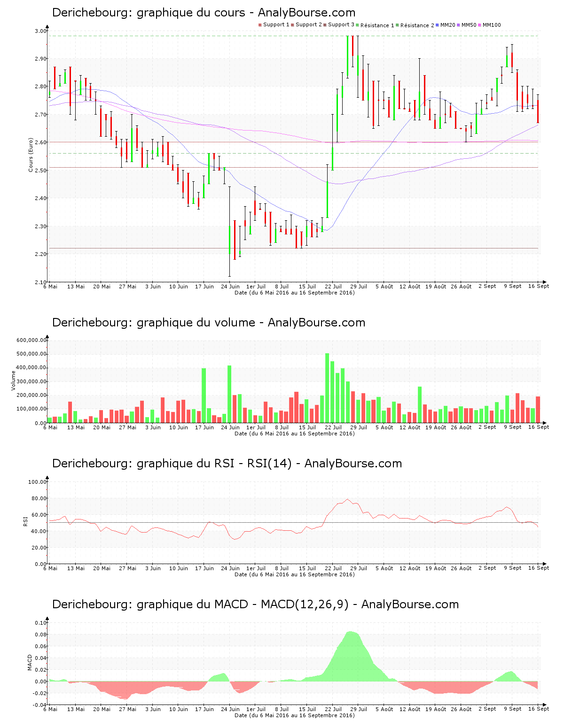Click the 2.20 value on price axis
564x728 pixels.
41,254
